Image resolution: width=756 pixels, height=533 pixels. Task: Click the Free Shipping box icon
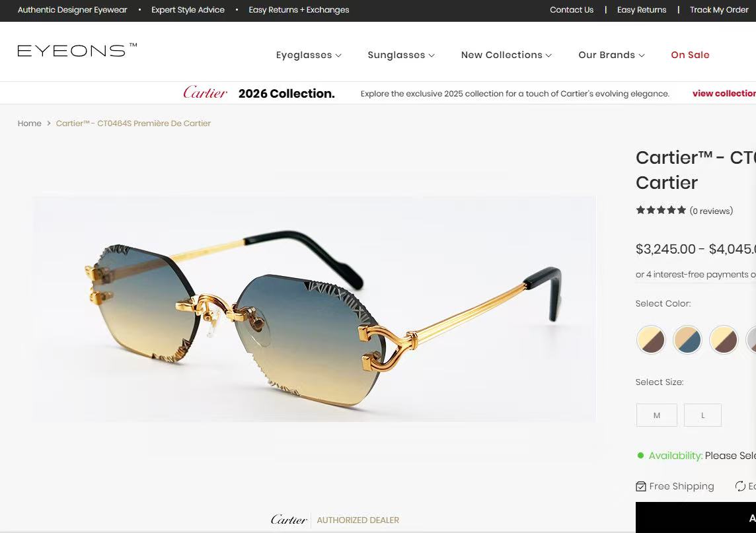(x=641, y=486)
